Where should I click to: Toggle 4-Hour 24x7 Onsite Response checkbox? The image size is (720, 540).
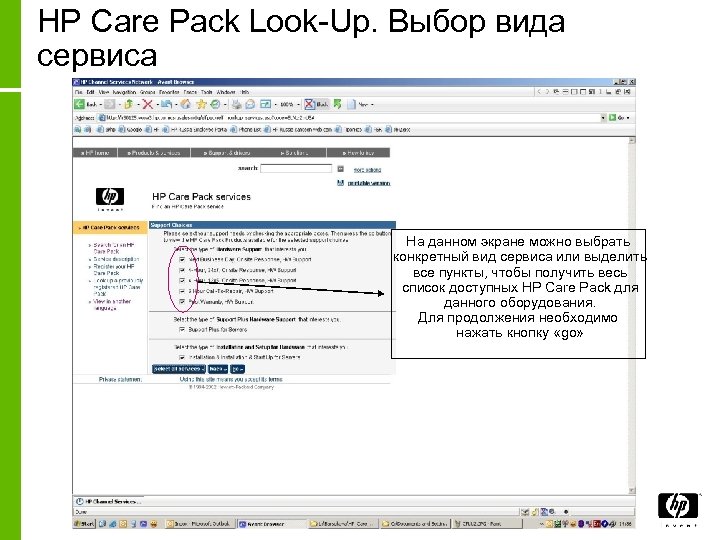pyautogui.click(x=182, y=270)
